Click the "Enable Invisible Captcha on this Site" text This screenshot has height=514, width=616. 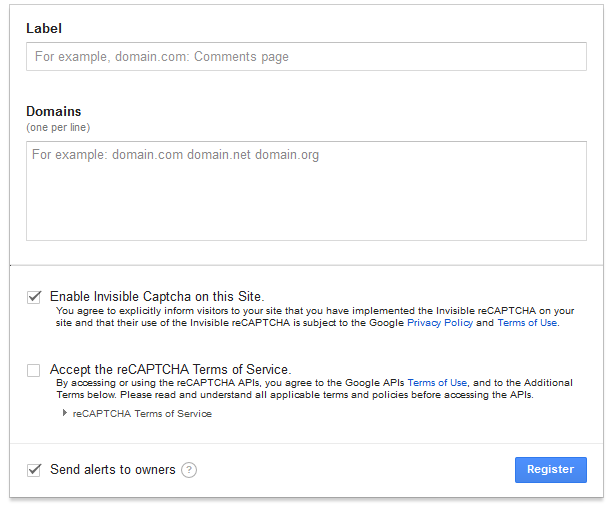157,297
